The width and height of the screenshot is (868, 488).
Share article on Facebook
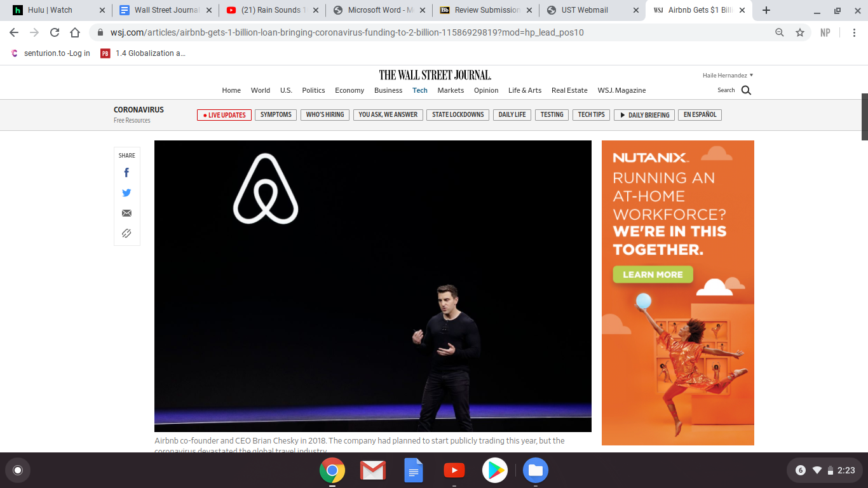[x=126, y=173]
